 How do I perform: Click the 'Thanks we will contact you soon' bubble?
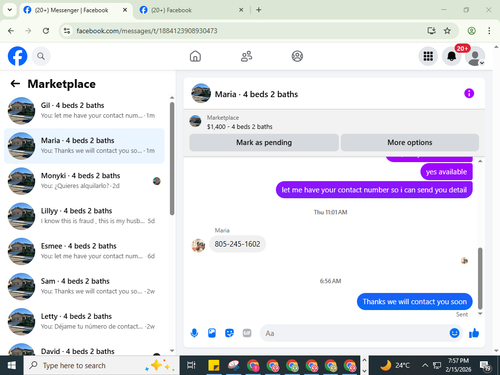tap(415, 302)
